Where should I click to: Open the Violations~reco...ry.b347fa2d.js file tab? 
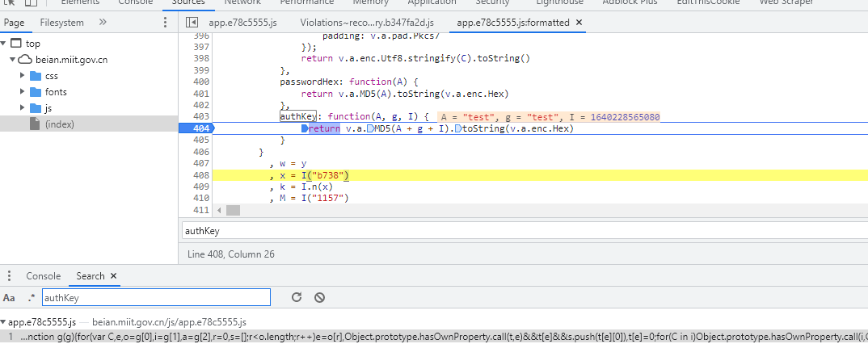[x=366, y=23]
